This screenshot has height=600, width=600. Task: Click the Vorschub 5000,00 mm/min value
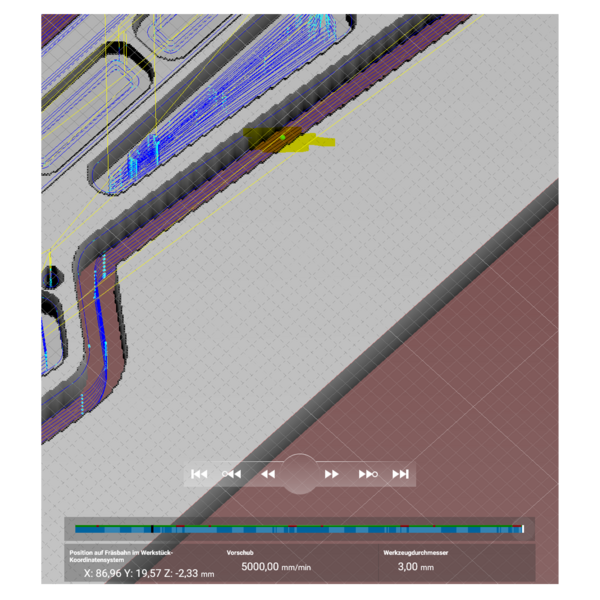[x=276, y=567]
